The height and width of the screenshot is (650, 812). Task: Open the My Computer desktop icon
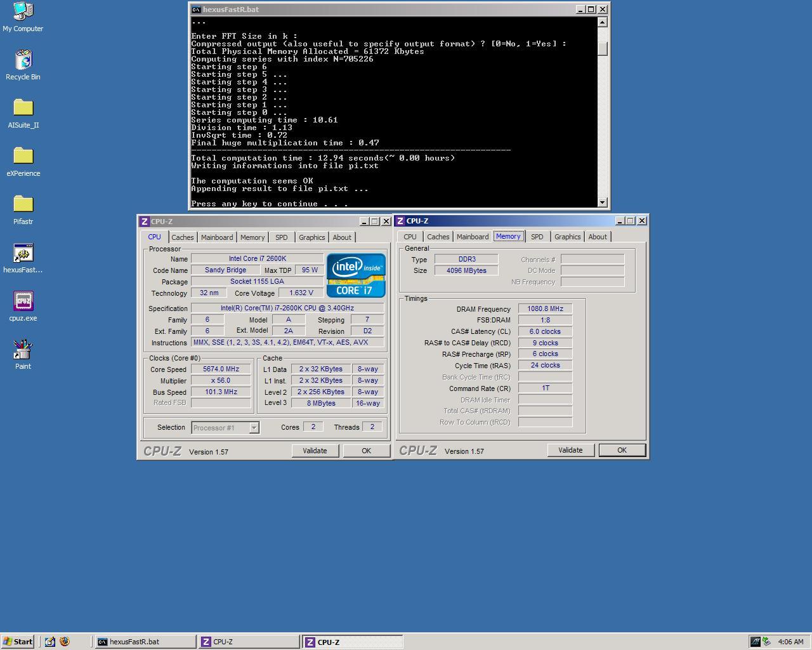(23, 11)
